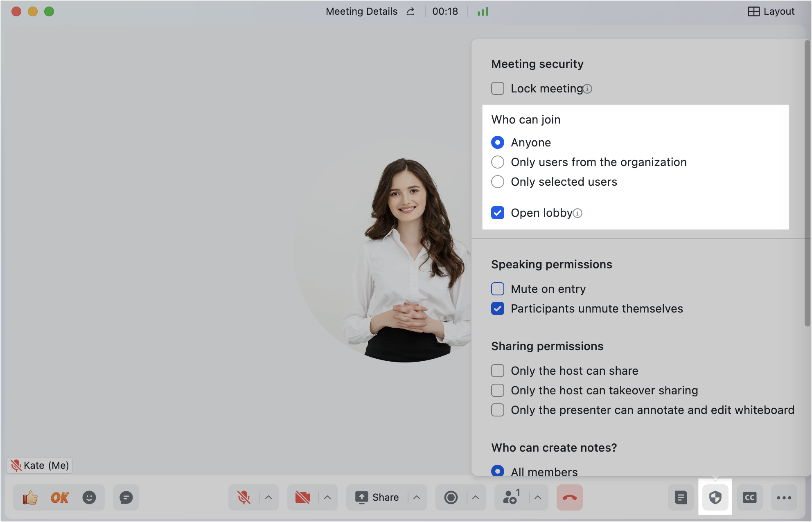Open the Layout menu
The width and height of the screenshot is (812, 522).
[x=771, y=11]
